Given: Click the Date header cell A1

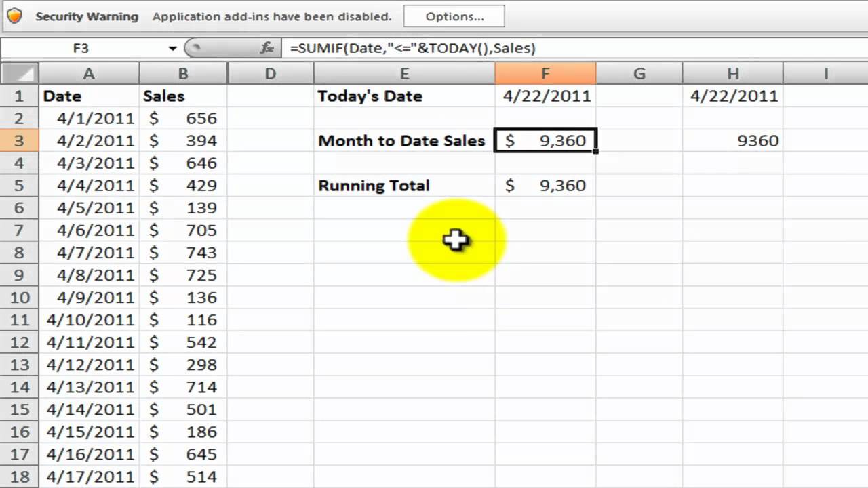Looking at the screenshot, I should (x=89, y=96).
